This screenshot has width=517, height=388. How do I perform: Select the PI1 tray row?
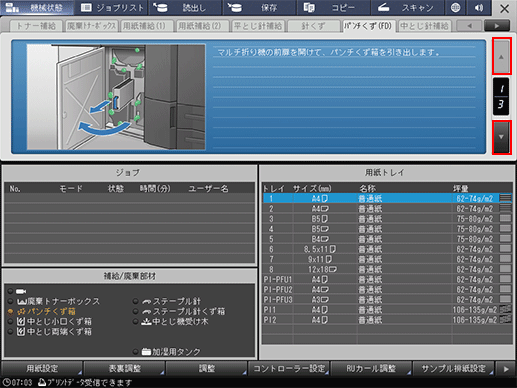click(387, 310)
